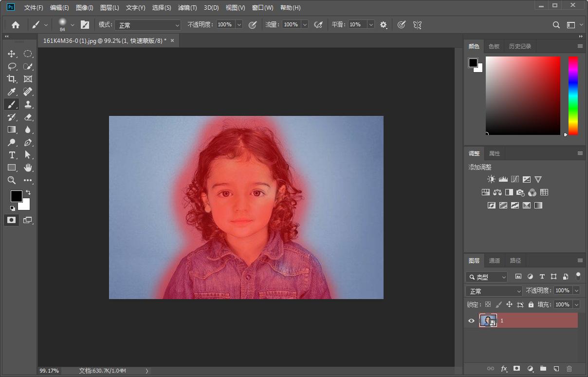Open the layer filter type dropdown
The height and width of the screenshot is (377, 588).
tap(487, 277)
